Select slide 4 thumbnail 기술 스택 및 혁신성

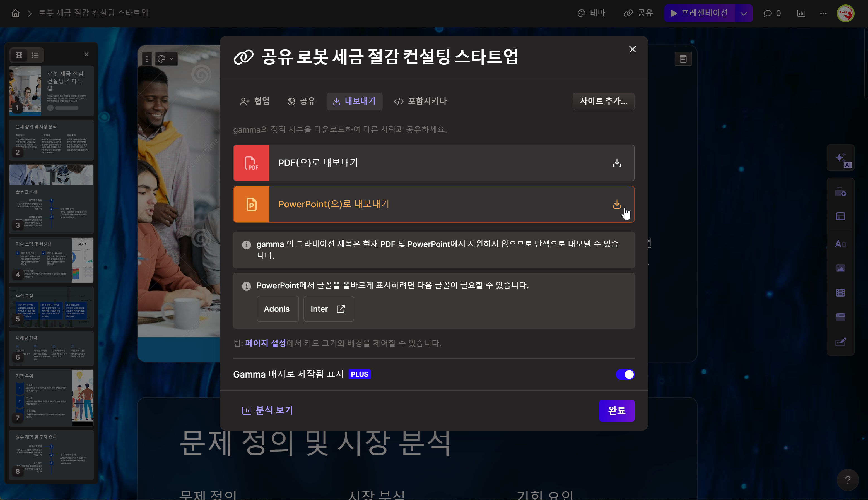point(51,260)
